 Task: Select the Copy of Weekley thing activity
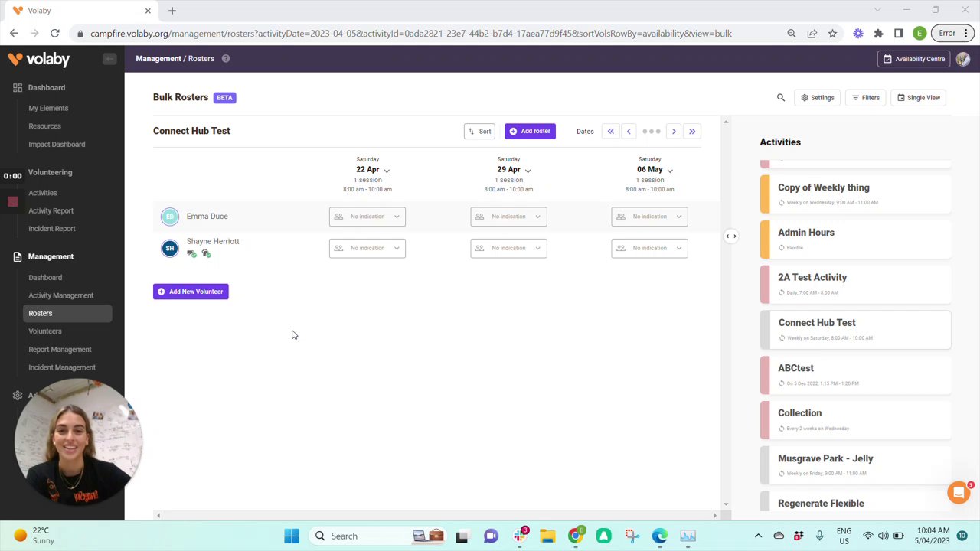click(x=855, y=194)
